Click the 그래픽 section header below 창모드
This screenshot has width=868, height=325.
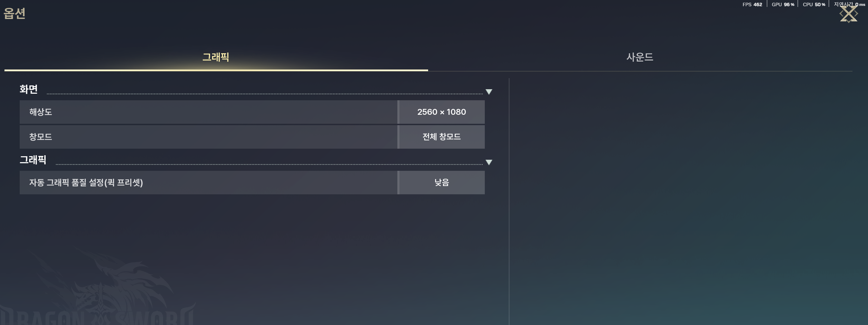tap(33, 160)
